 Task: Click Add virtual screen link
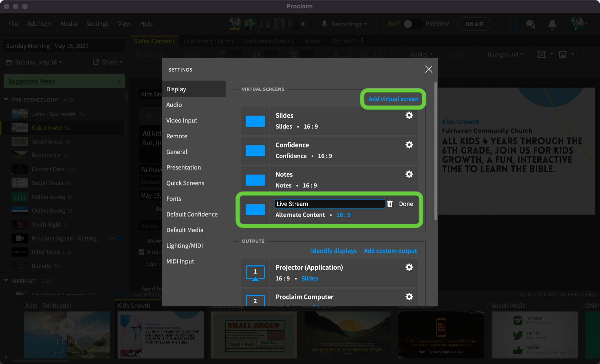coord(393,99)
